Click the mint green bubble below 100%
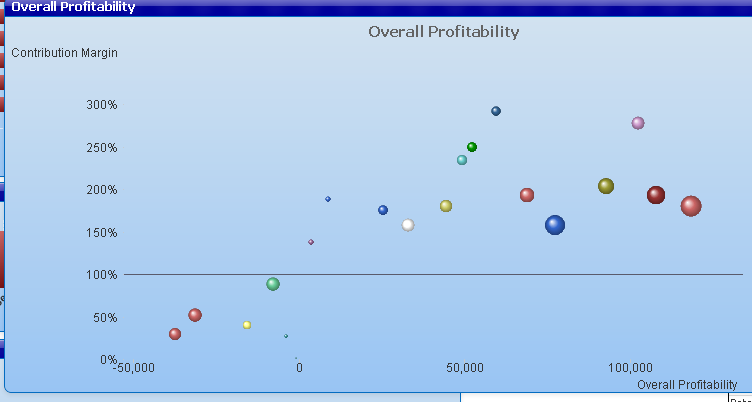This screenshot has width=752, height=402. click(273, 284)
